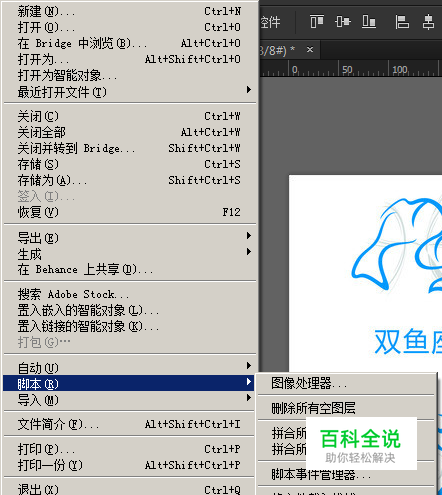Click the document tab title
The width and height of the screenshot is (442, 495).
(x=277, y=50)
